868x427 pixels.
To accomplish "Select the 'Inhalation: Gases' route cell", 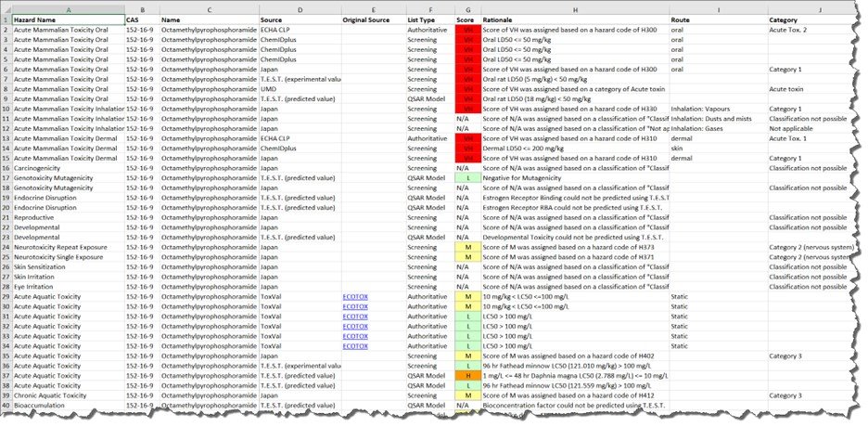I will tap(719, 128).
